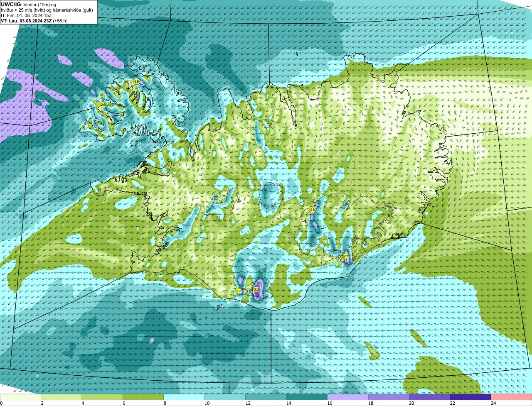Select the 14–16 dark teal scale swatch
Viewport: 532px width, 406px height.
[x=307, y=397]
